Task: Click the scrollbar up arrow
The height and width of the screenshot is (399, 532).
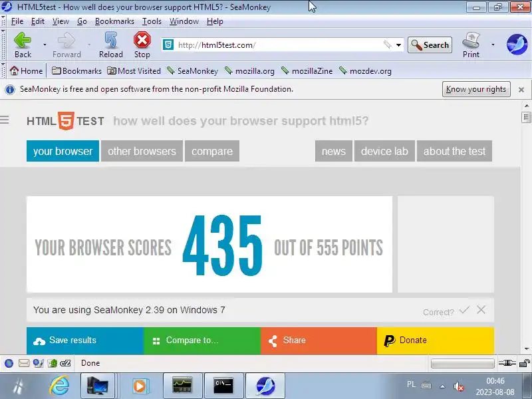Action: [526, 106]
